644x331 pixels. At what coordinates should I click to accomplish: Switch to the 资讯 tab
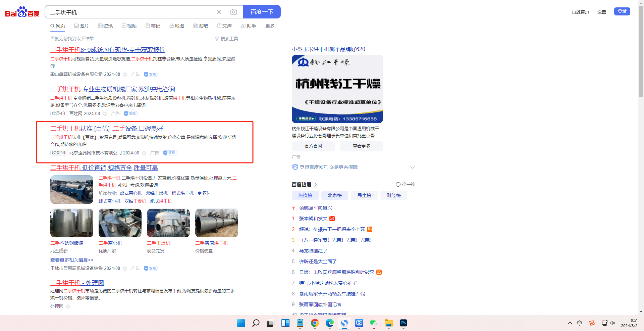tap(105, 26)
